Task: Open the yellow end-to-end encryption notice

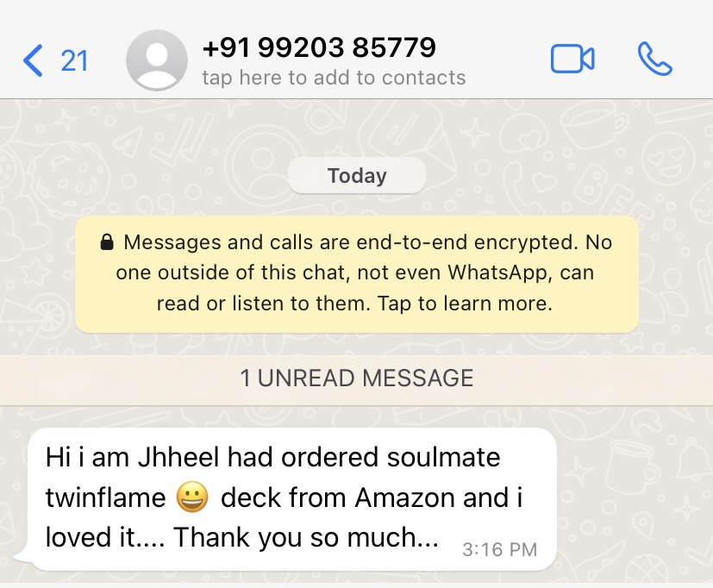Action: tap(357, 273)
